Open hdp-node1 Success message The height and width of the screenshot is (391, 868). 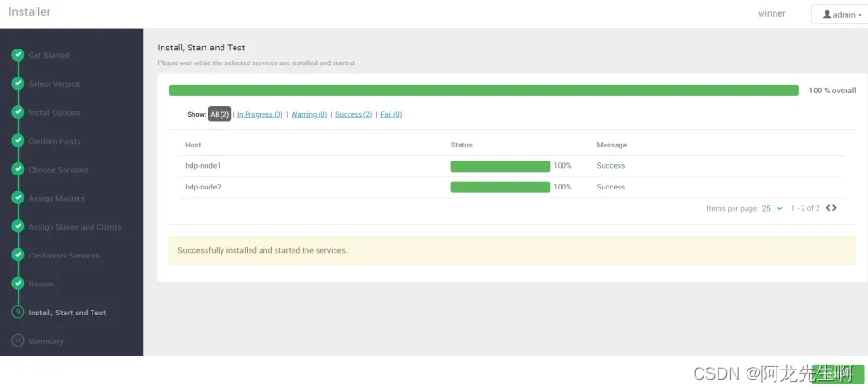[610, 165]
